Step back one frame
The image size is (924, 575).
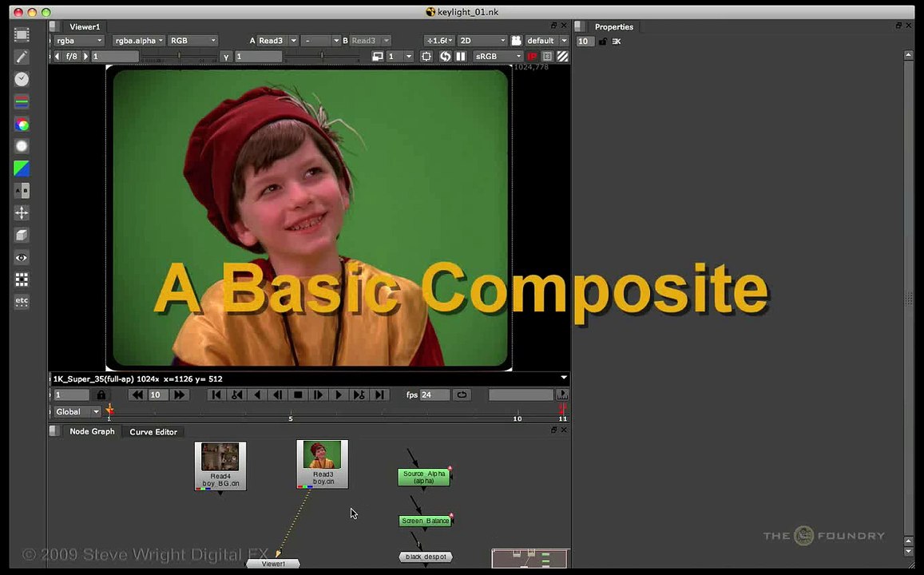point(278,395)
